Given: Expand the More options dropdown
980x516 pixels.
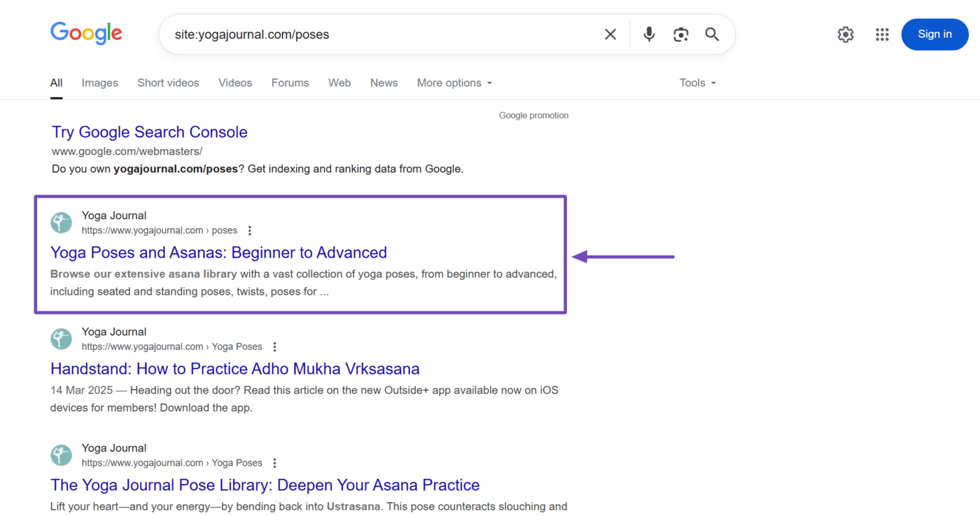Looking at the screenshot, I should (x=454, y=83).
